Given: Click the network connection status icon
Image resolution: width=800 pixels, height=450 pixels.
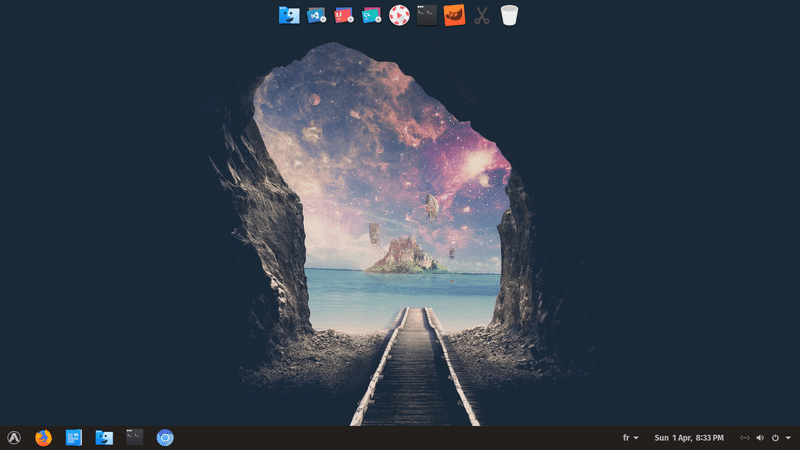Looking at the screenshot, I should coord(744,438).
